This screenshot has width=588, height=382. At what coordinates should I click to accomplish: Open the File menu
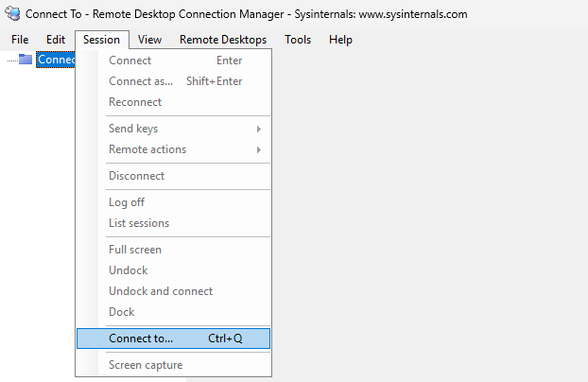pos(20,40)
